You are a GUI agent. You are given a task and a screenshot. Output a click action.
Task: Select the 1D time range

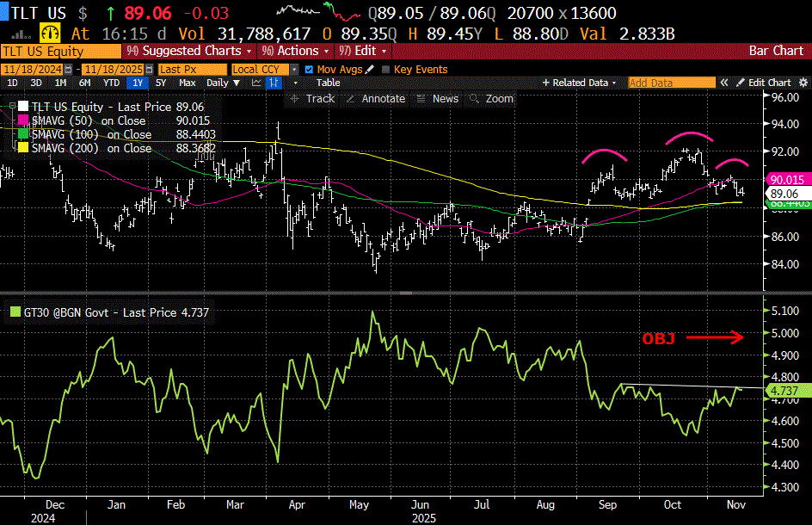tap(12, 83)
